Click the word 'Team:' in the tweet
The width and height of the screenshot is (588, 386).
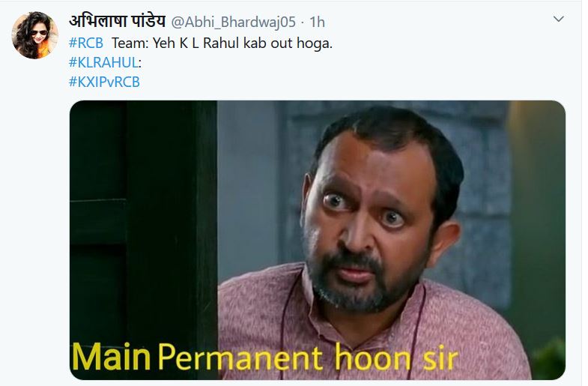pyautogui.click(x=130, y=43)
